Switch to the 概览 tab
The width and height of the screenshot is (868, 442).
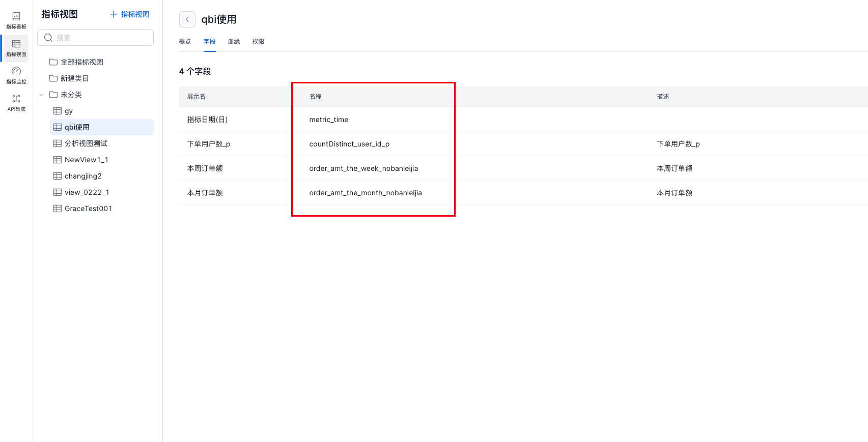click(x=185, y=42)
